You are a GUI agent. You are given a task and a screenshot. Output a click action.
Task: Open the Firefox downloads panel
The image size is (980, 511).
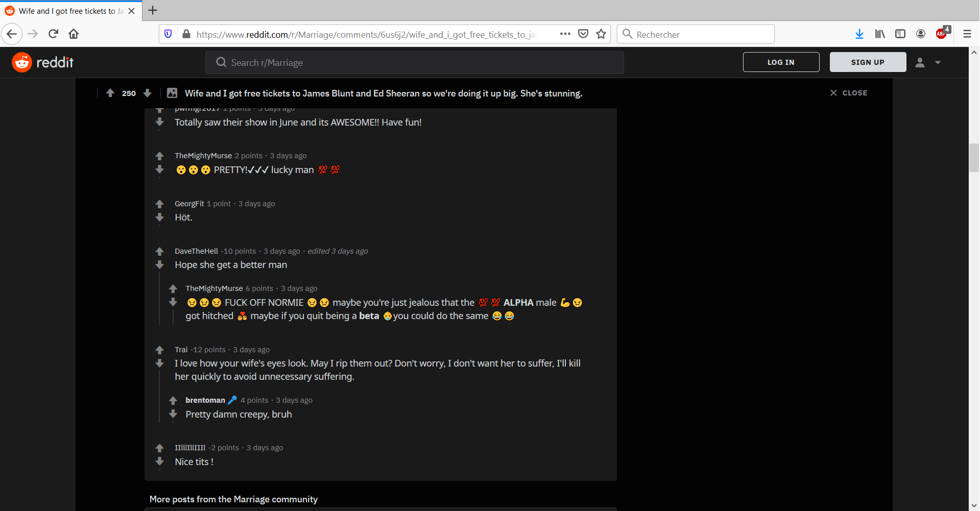[859, 34]
